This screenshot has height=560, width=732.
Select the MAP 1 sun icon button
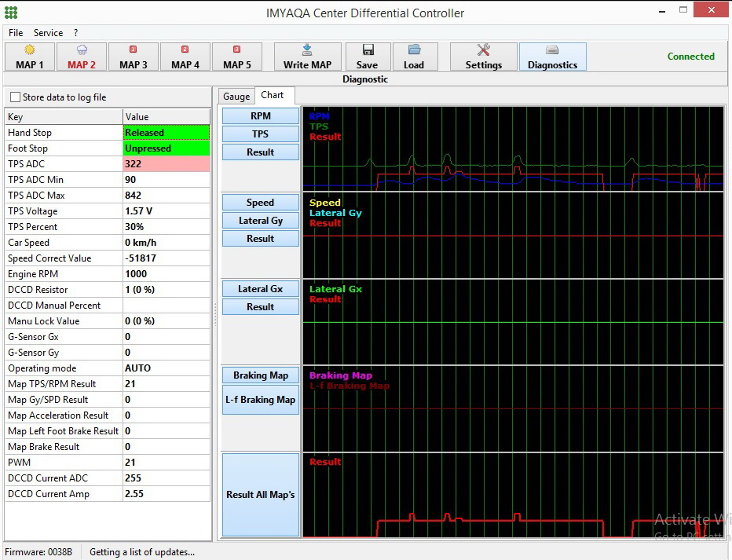pos(30,57)
